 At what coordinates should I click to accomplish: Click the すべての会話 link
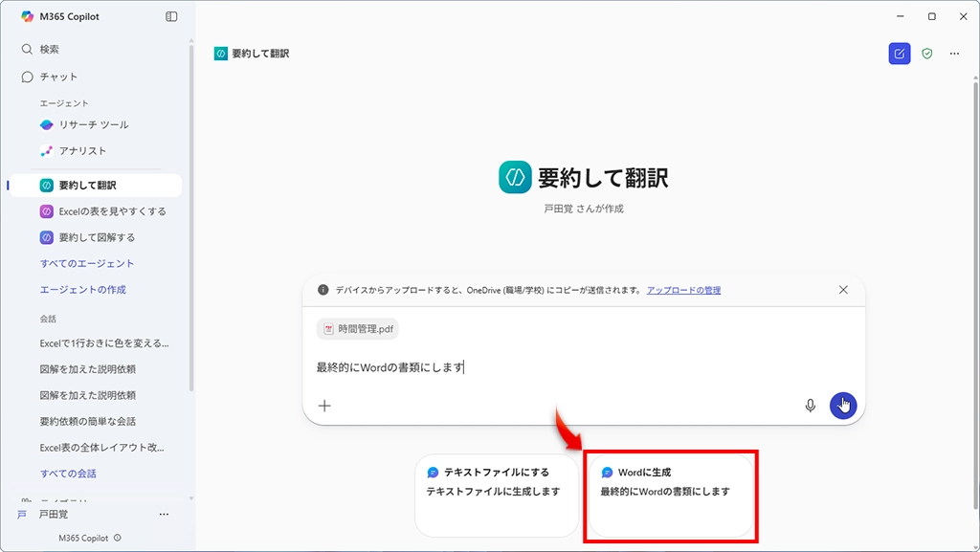tap(68, 474)
